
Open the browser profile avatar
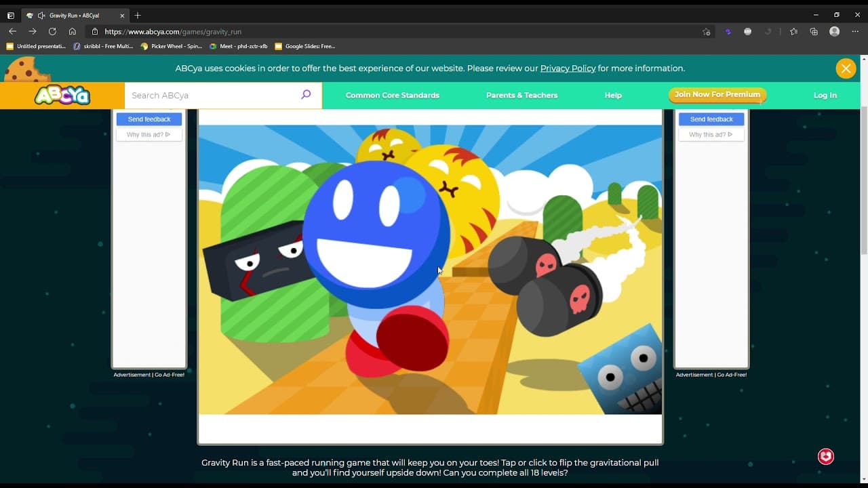(x=835, y=31)
